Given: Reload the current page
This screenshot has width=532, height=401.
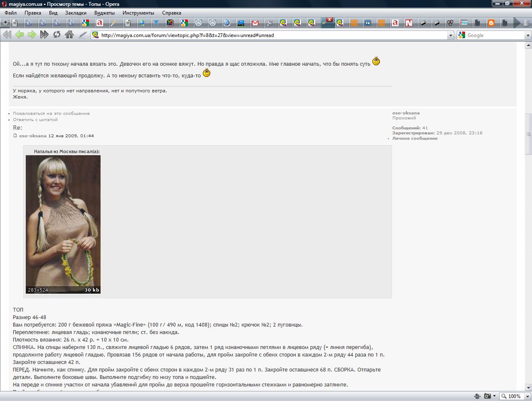Looking at the screenshot, I should (x=57, y=35).
